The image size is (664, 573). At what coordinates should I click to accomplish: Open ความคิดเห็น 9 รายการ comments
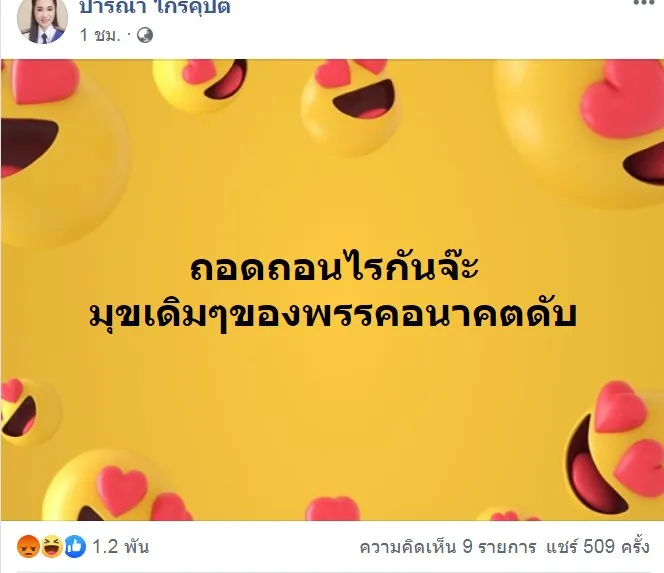tap(448, 547)
